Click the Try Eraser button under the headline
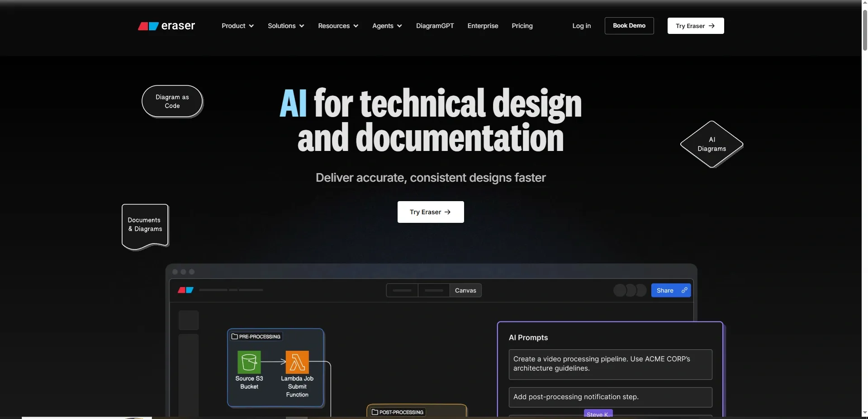This screenshot has height=419, width=868. [x=430, y=212]
